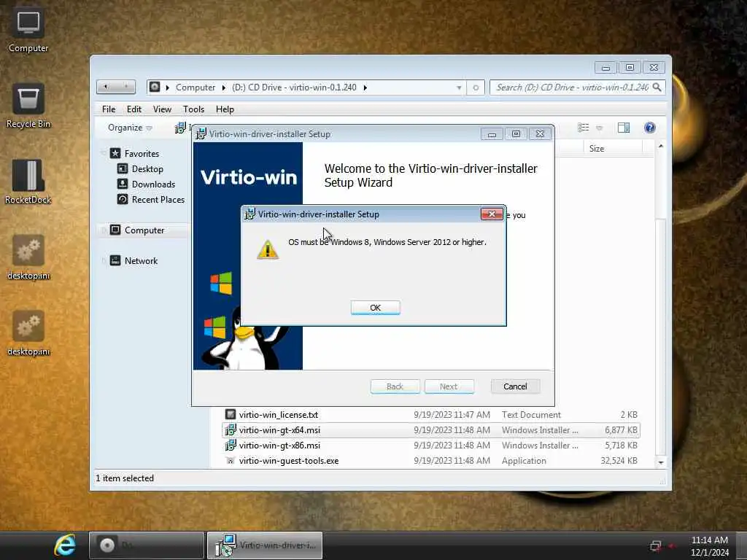Open Recycle Bin desktop icon
747x560 pixels.
(28, 106)
